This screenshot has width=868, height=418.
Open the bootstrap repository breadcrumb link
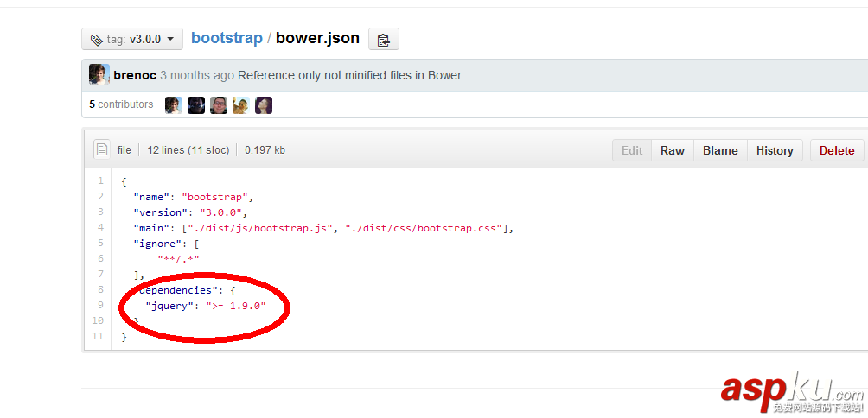[227, 38]
